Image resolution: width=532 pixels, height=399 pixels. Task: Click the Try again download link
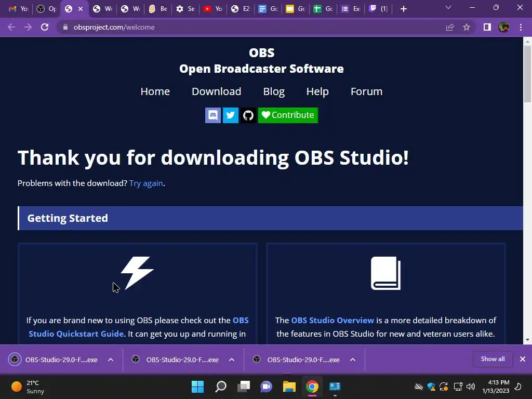coord(146,183)
